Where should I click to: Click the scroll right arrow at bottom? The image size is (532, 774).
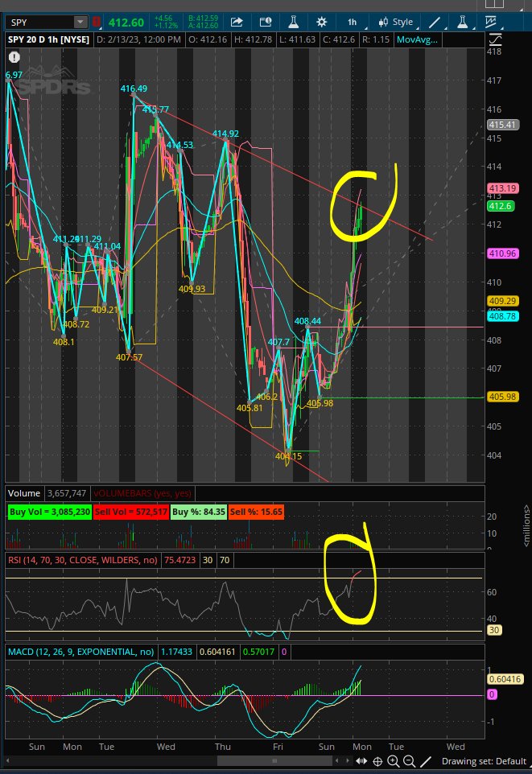pyautogui.click(x=346, y=760)
